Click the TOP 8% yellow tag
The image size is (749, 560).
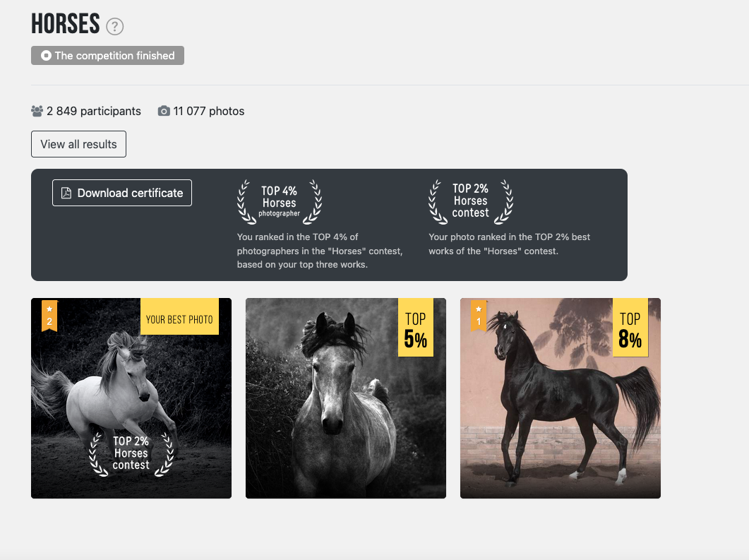[x=630, y=327]
